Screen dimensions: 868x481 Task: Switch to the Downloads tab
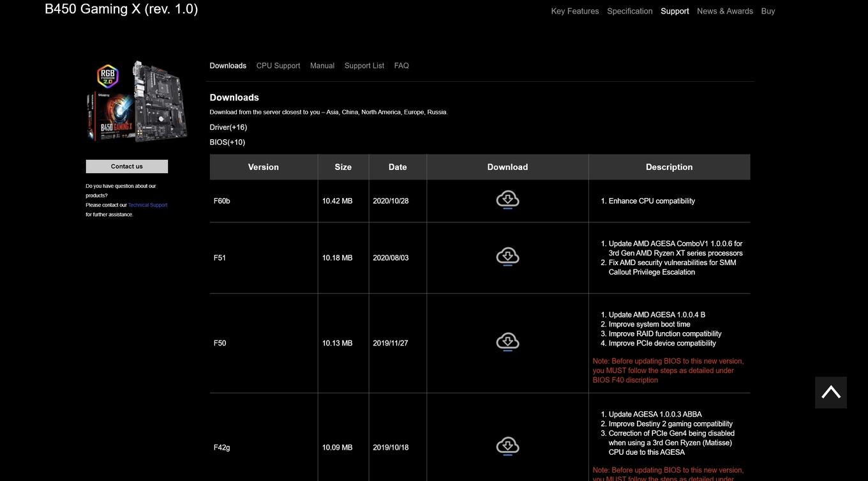click(228, 66)
